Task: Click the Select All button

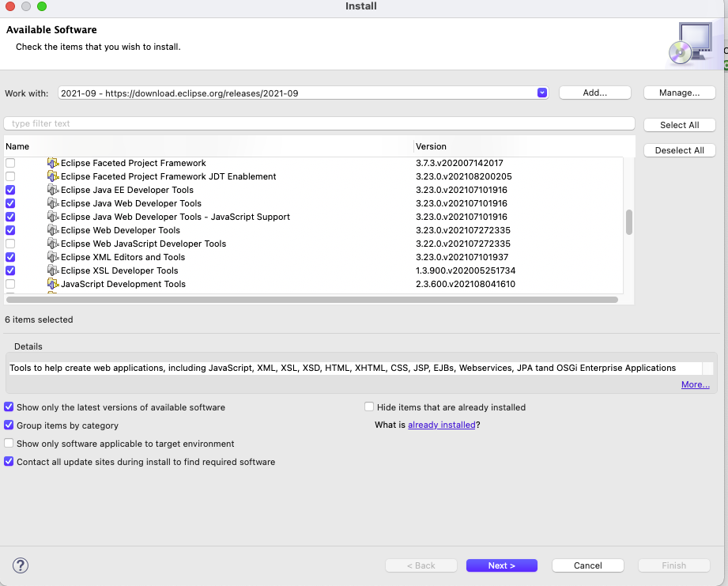Action: (679, 125)
